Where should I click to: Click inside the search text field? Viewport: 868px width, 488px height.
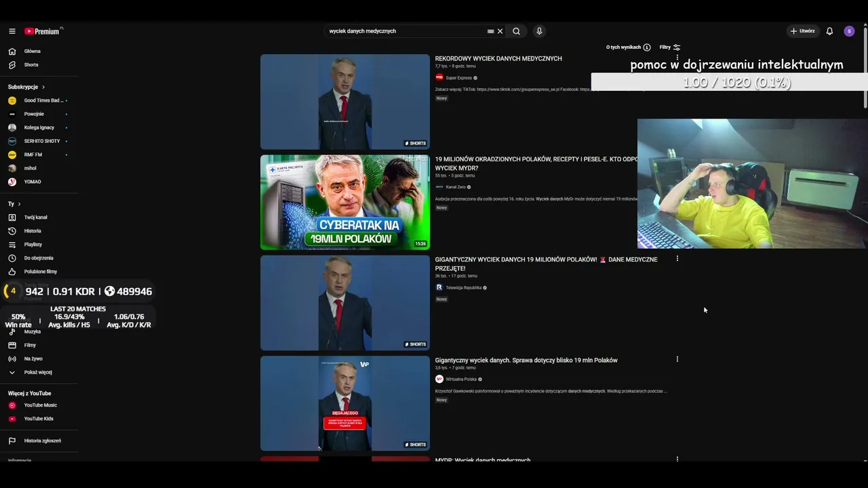406,31
